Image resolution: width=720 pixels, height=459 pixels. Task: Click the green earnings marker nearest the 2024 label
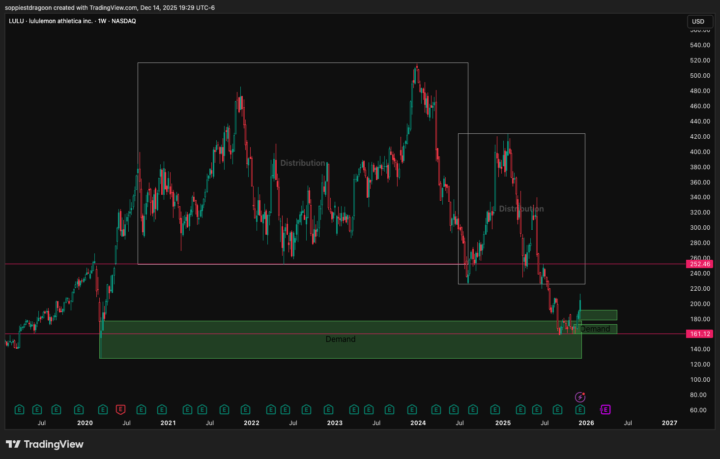pyautogui.click(x=412, y=409)
